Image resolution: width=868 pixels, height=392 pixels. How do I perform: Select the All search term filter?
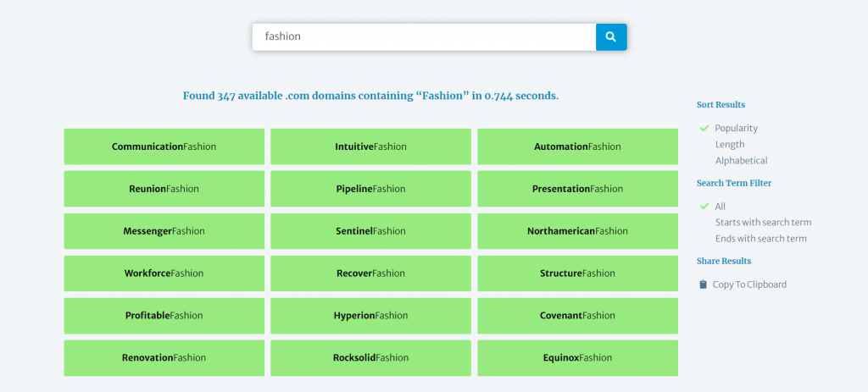point(721,207)
